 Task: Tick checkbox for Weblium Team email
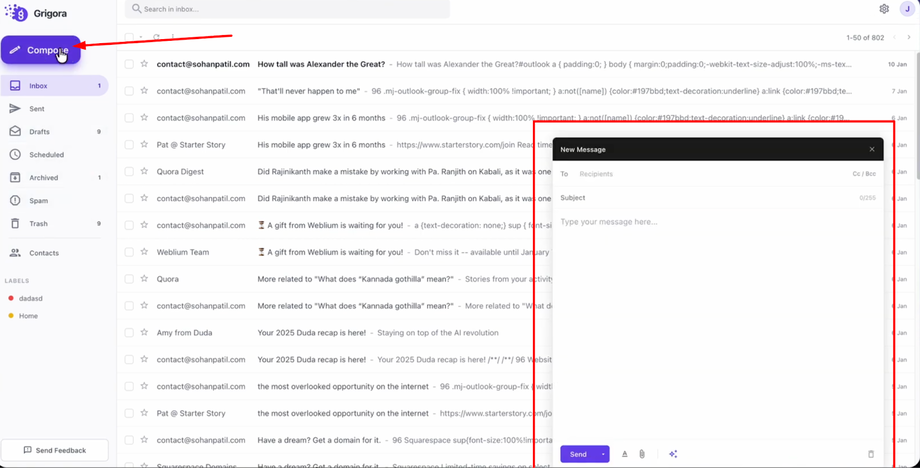129,252
